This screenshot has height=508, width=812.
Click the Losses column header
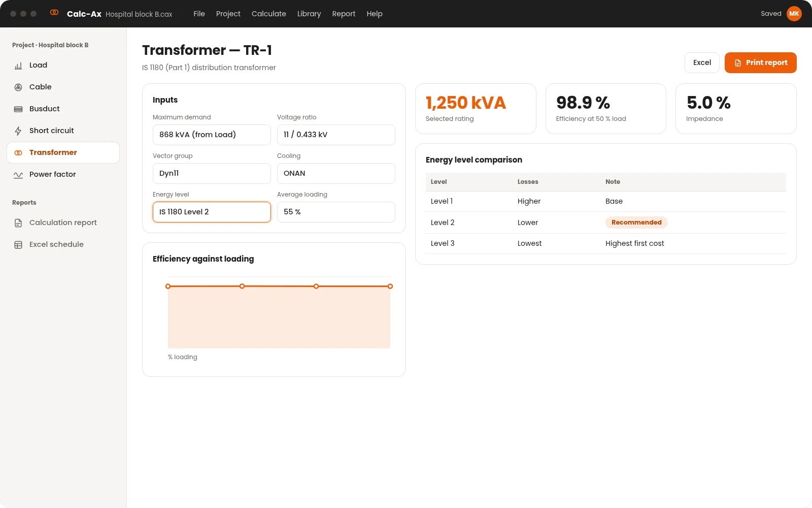pos(528,182)
